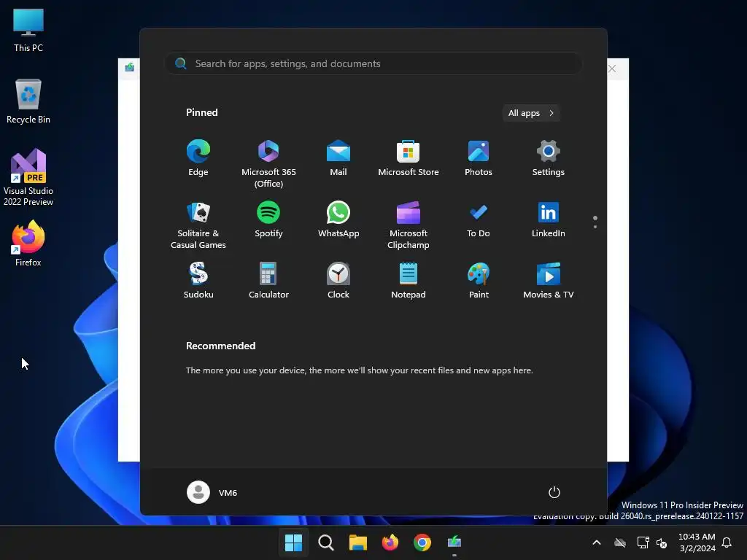Switch to the running app on taskbar
This screenshot has height=560, width=747.
point(454,542)
